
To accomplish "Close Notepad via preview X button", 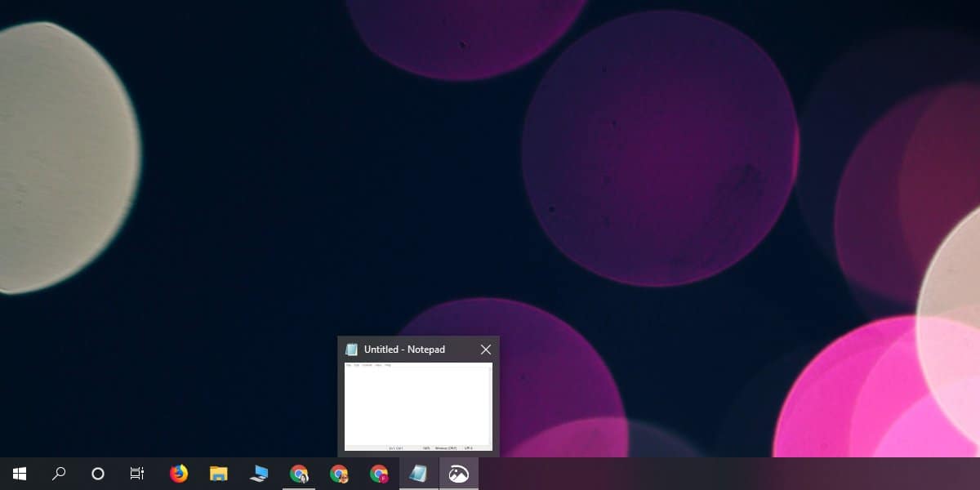I will 486,350.
